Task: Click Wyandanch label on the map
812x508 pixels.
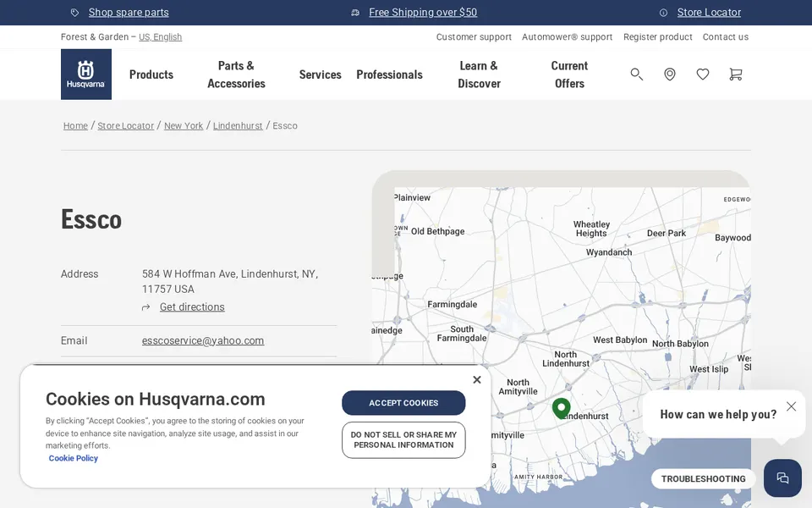Action: tap(609, 252)
